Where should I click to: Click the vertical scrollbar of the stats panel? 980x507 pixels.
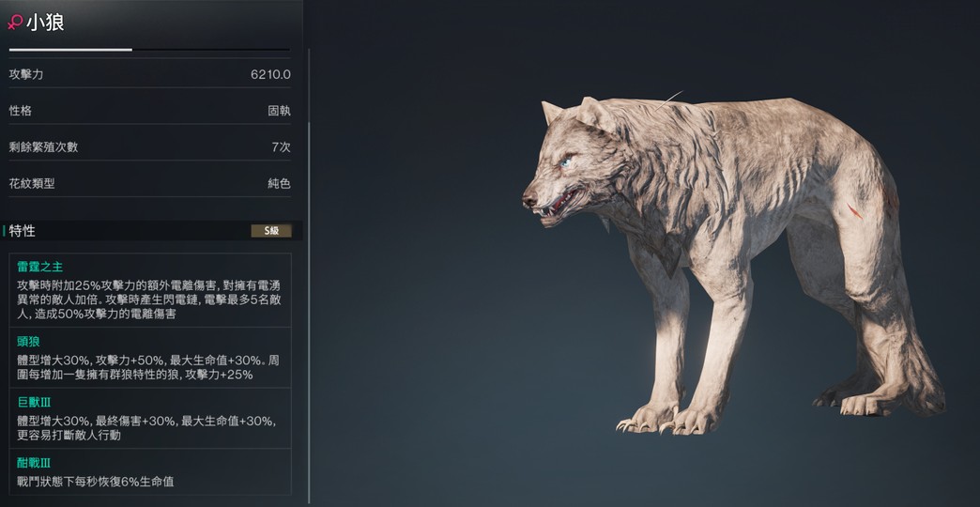pos(308,275)
